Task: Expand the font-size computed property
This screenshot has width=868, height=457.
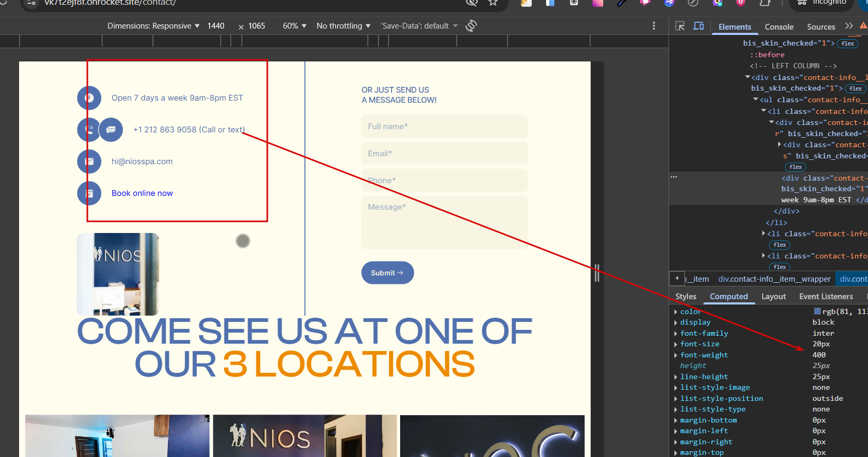Action: tap(676, 344)
